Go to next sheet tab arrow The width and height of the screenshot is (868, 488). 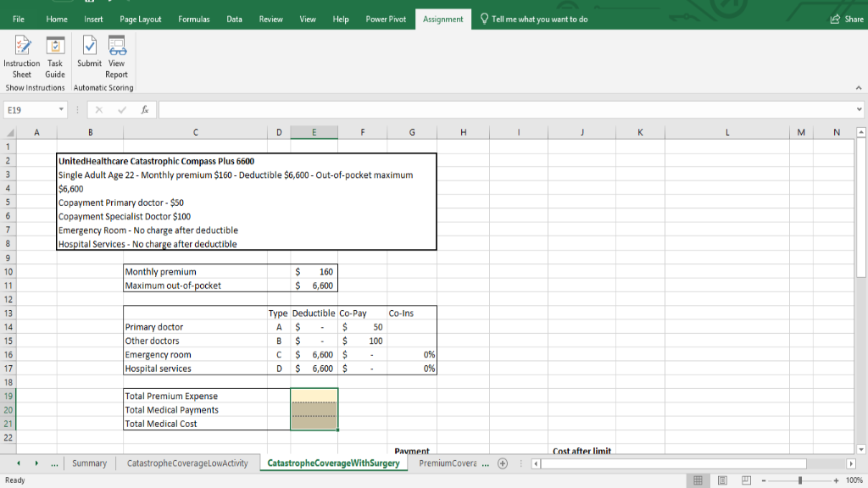(x=36, y=463)
